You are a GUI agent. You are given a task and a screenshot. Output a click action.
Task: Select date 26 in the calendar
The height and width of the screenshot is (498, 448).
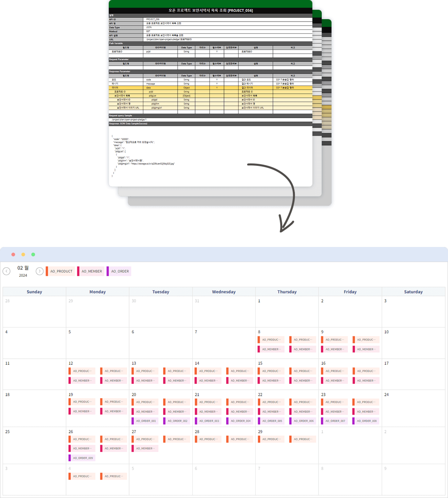pos(71,432)
